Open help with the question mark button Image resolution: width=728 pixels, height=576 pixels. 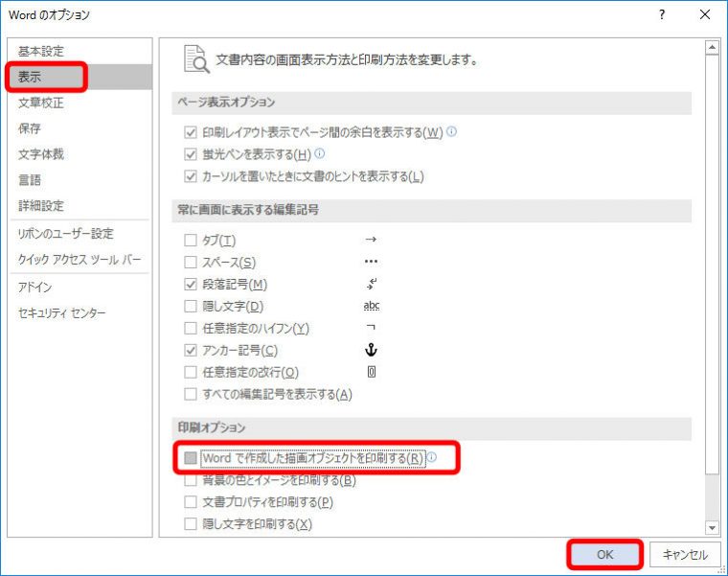pyautogui.click(x=662, y=15)
